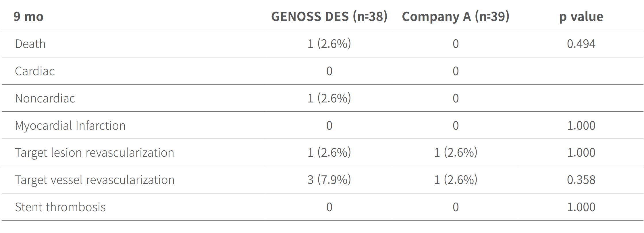The height and width of the screenshot is (233, 644).
Task: Click the Stent thrombosis p value 1.000
Action: click(581, 207)
